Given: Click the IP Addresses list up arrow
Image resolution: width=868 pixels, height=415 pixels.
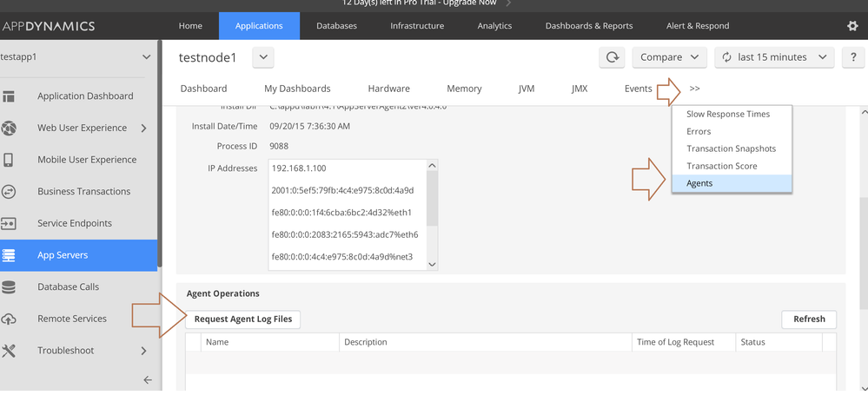Looking at the screenshot, I should point(433,166).
